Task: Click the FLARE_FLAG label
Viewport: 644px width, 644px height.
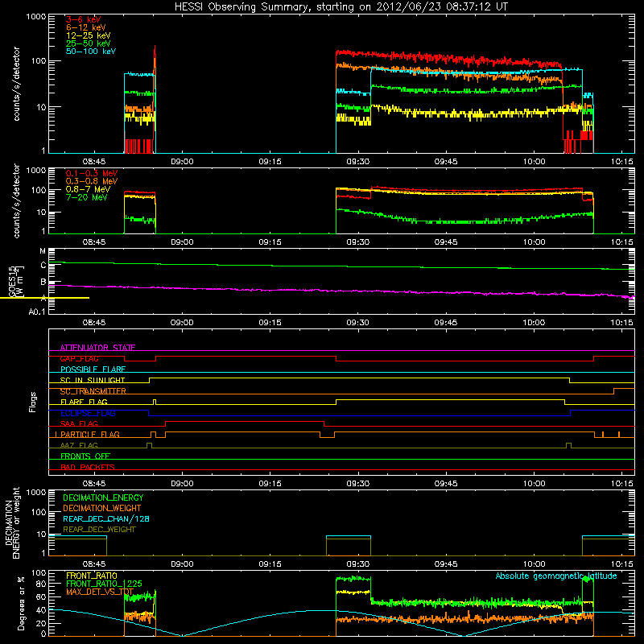Action: click(x=84, y=402)
